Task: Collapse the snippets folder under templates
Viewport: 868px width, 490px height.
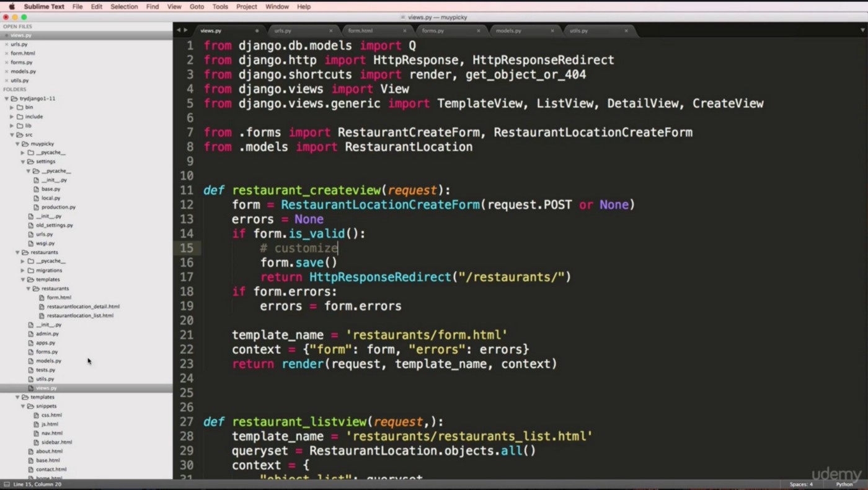Action: pyautogui.click(x=23, y=406)
